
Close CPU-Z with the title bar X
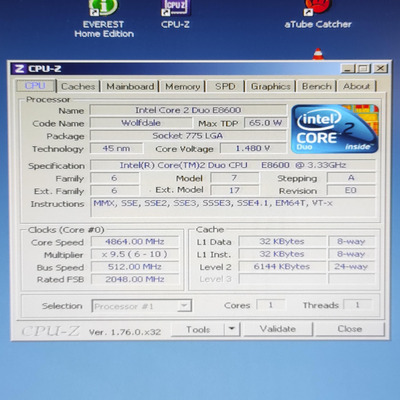click(380, 69)
